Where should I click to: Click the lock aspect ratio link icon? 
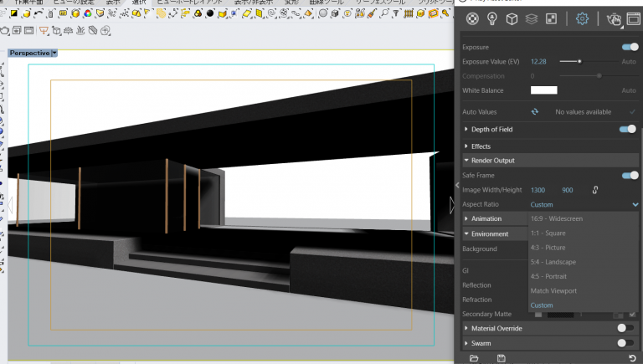coord(595,190)
